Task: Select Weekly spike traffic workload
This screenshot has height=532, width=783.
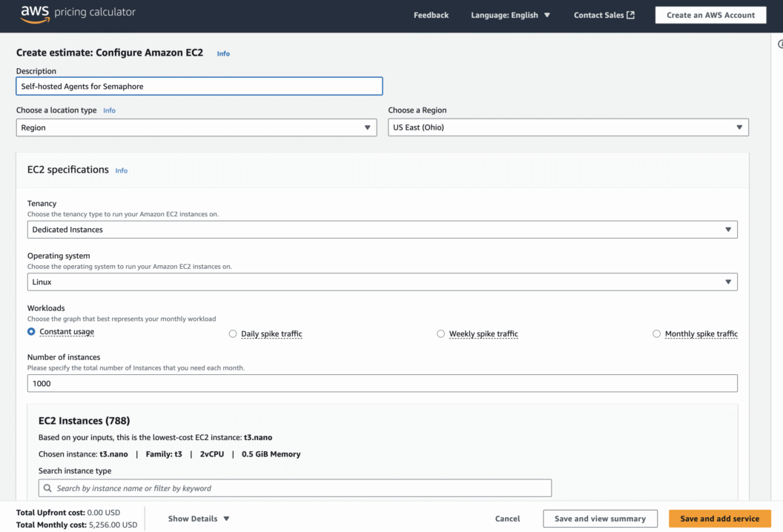Action: tap(440, 334)
